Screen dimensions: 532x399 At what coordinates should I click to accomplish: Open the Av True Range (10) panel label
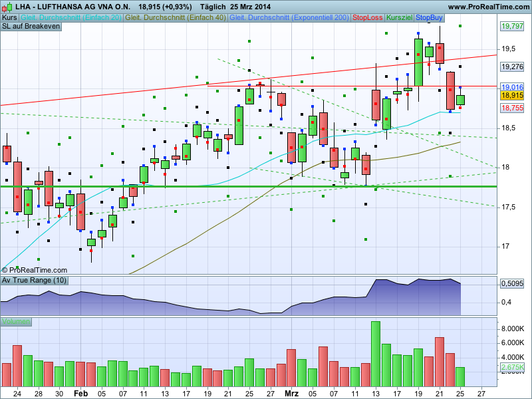(x=35, y=280)
